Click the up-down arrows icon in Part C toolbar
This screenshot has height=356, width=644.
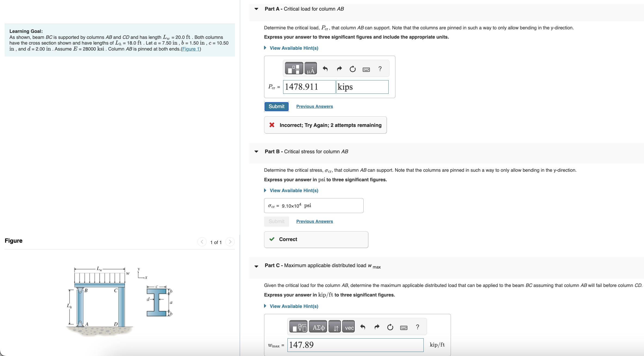point(335,327)
